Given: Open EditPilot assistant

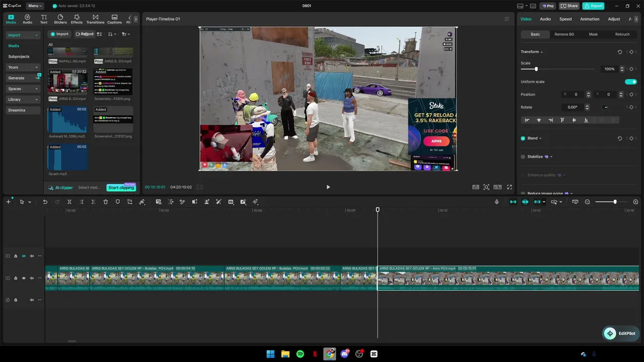Looking at the screenshot, I should tap(620, 333).
